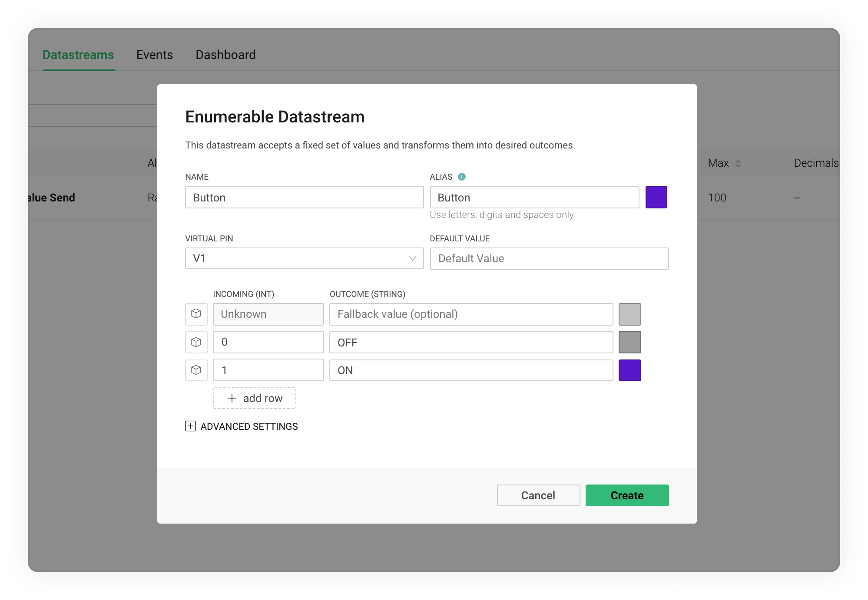Click the cube icon beside incoming value 1
The image size is (868, 600).
(196, 370)
